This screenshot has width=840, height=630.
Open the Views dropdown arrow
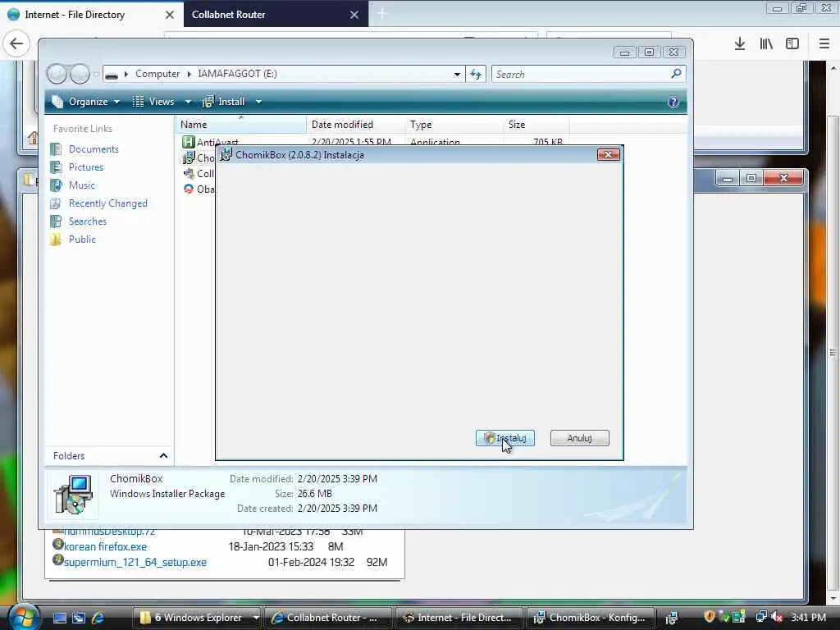tap(188, 101)
